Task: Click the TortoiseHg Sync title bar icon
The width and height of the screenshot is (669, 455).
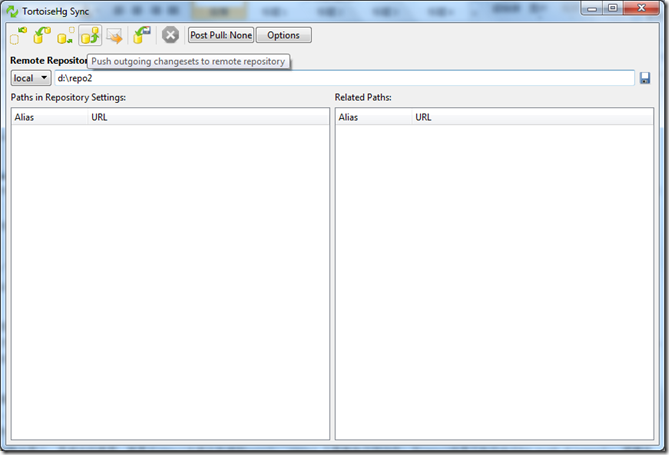Action: click(12, 12)
